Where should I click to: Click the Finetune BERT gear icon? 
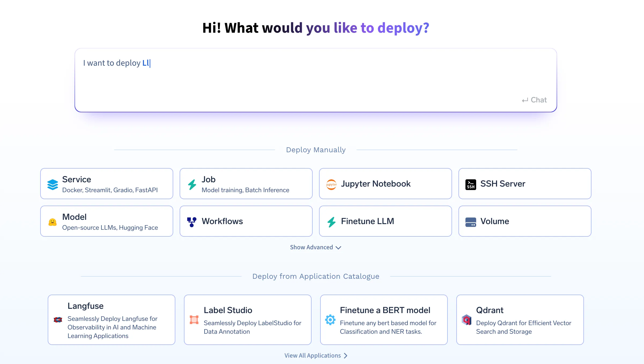point(330,320)
